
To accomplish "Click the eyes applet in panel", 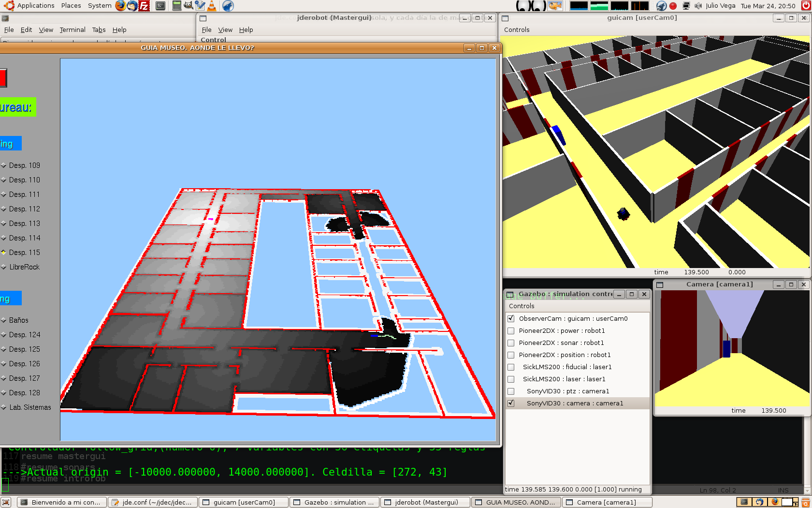I will [x=531, y=6].
